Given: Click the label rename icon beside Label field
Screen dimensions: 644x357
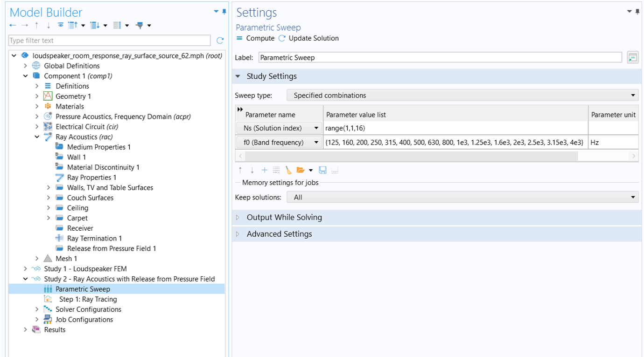Looking at the screenshot, I should click(x=633, y=58).
